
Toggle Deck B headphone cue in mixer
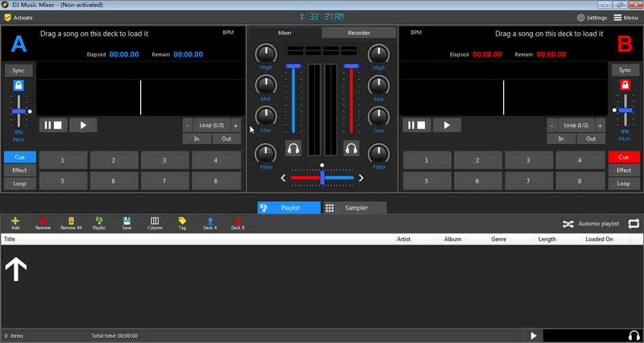tap(351, 148)
